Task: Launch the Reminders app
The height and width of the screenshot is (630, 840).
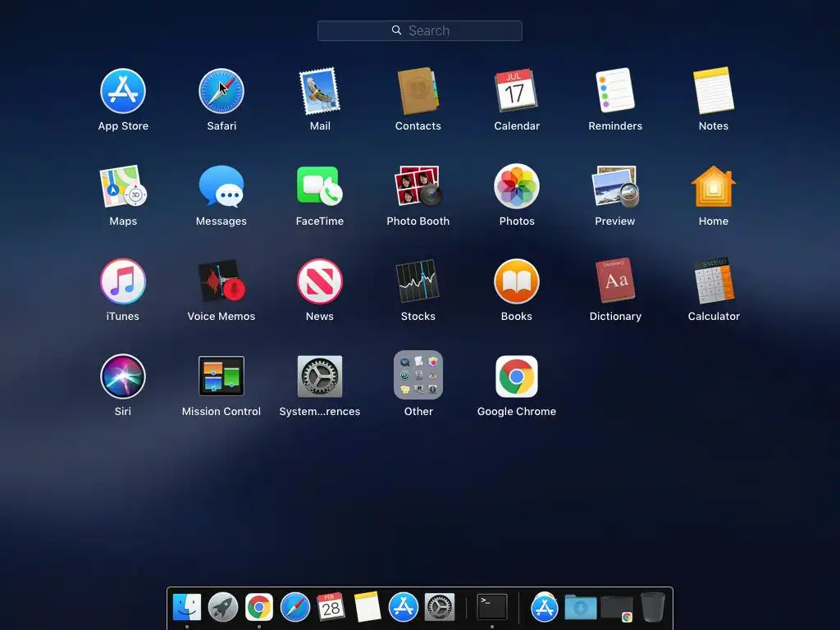Action: [x=615, y=90]
